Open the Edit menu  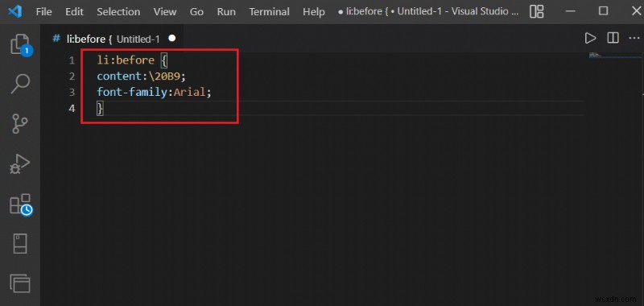click(74, 12)
